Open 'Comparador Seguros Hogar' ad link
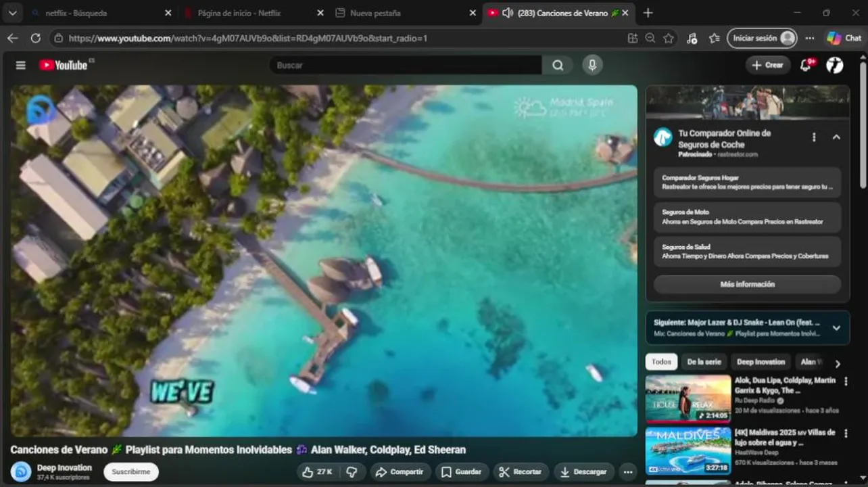Screen dimensions: 868x487 [747, 182]
